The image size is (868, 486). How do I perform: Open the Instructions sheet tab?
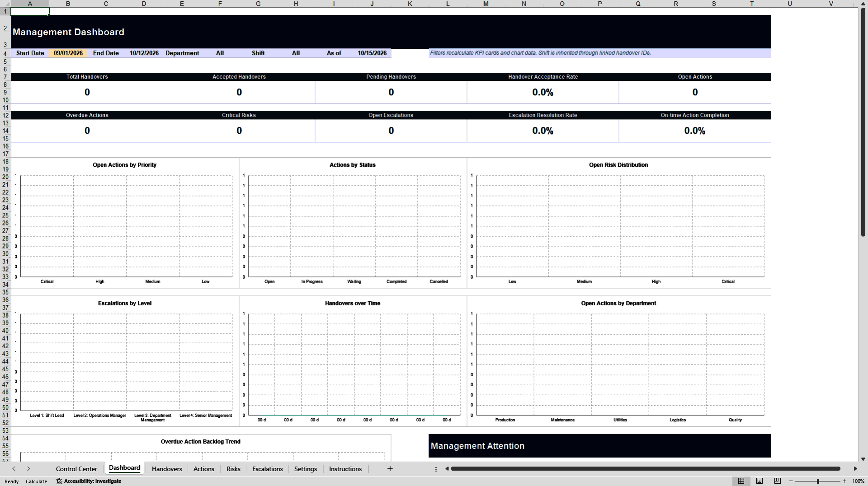[345, 469]
